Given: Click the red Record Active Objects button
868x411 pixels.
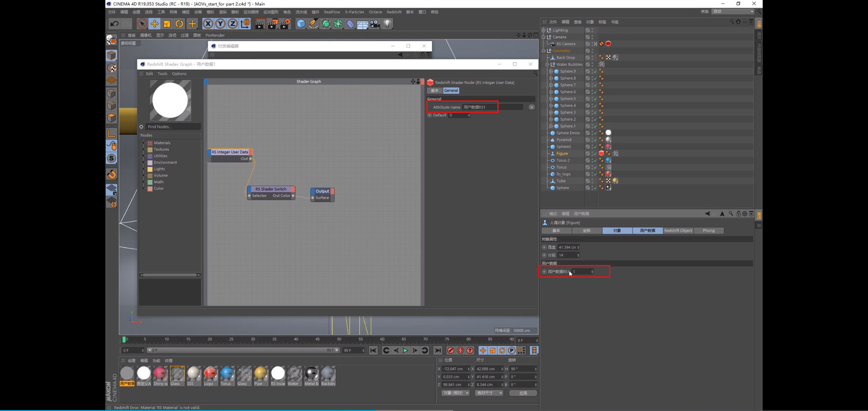Looking at the screenshot, I should click(x=451, y=350).
